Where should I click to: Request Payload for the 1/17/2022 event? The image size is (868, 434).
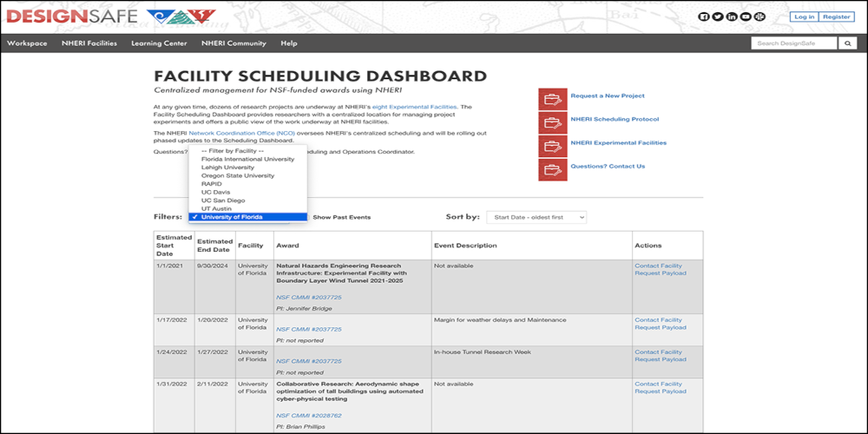(x=661, y=328)
